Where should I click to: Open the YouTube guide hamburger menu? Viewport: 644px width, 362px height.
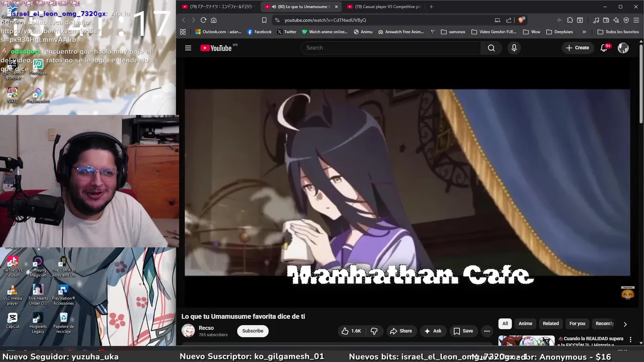188,48
